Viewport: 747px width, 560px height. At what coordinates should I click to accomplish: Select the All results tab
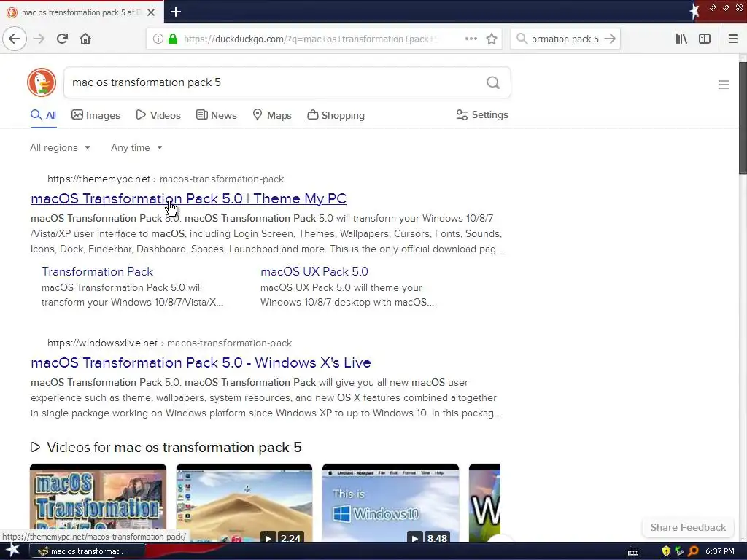43,115
